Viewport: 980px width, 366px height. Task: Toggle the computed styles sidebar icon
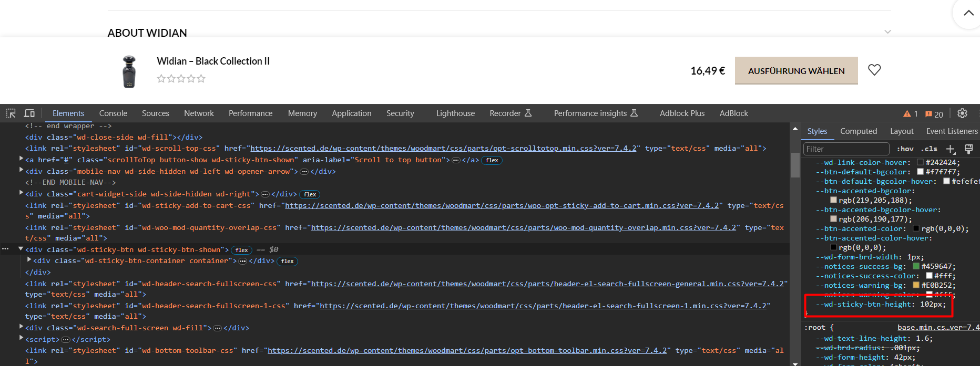[968, 149]
